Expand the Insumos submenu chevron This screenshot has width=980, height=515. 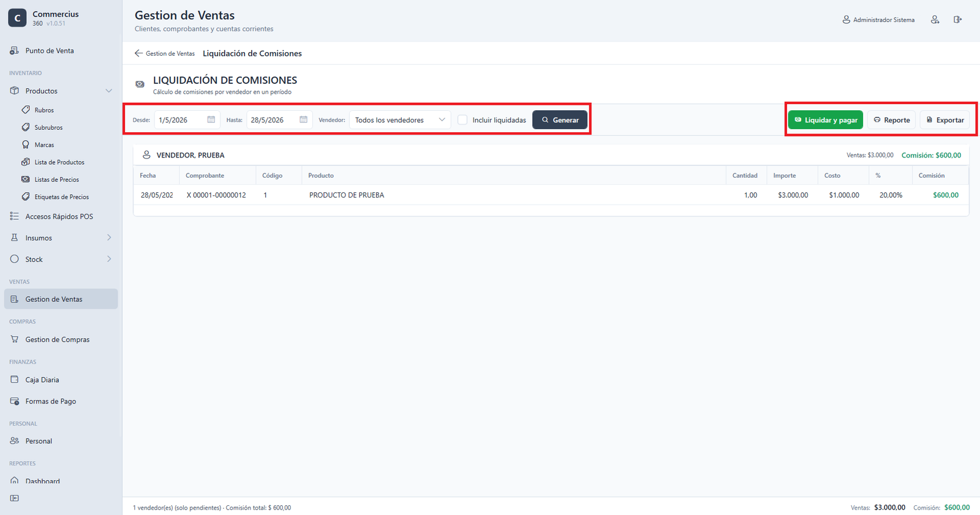coord(109,238)
